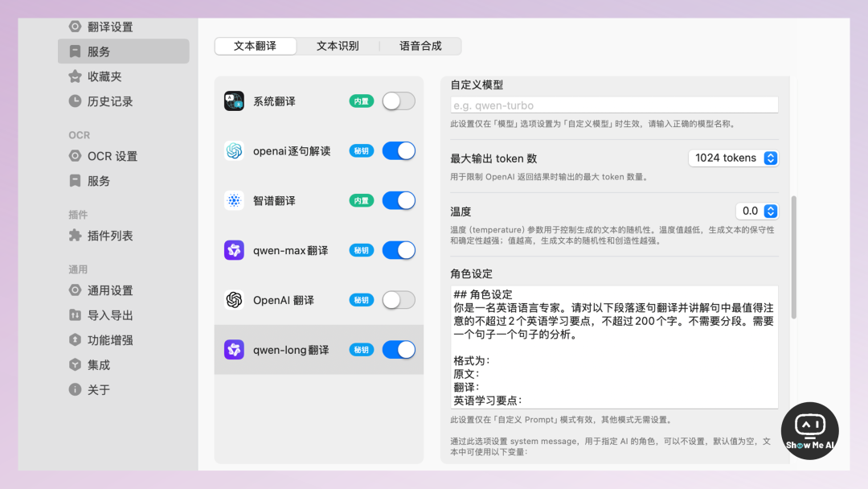Image resolution: width=868 pixels, height=489 pixels.
Task: Select the 智谱翻译 service name
Action: (274, 200)
